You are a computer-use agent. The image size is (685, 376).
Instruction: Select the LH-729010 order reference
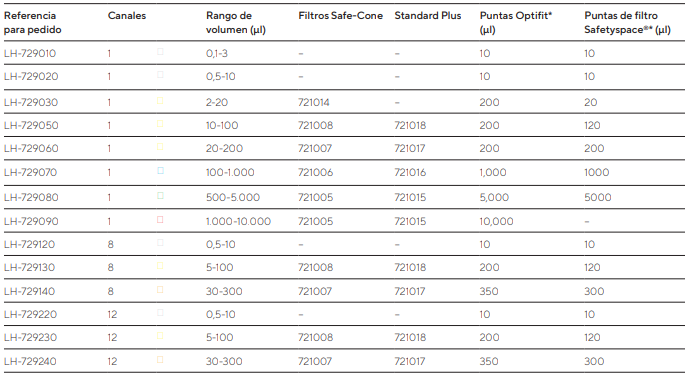coord(30,53)
